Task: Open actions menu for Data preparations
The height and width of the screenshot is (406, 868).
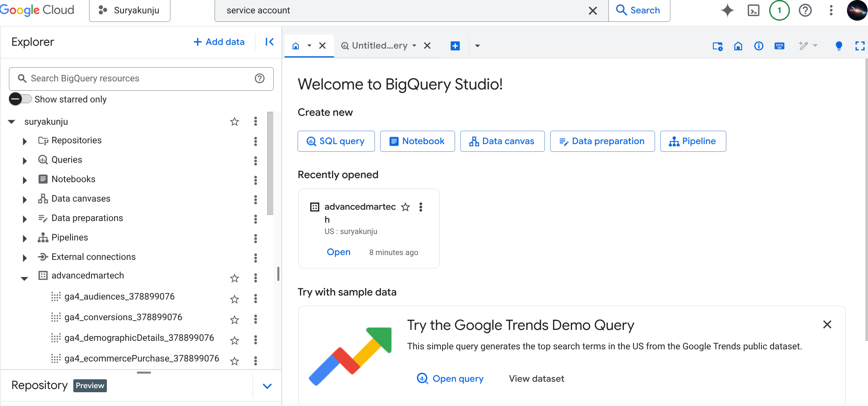Action: point(255,219)
